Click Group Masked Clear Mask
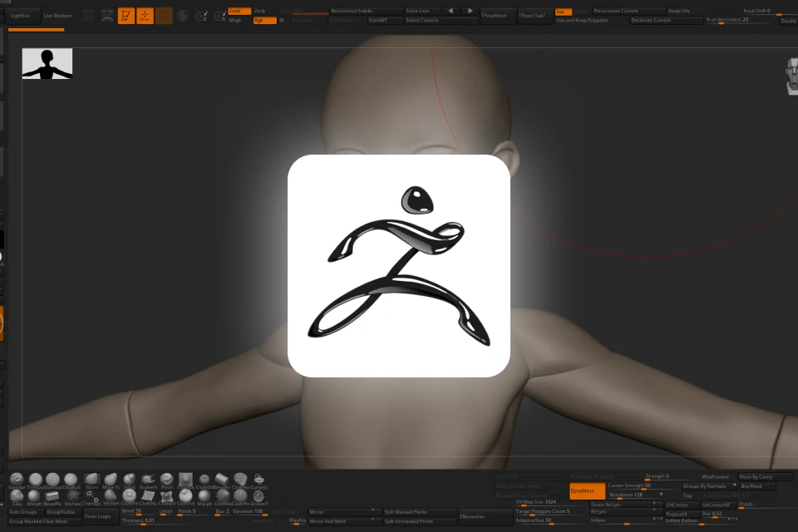The image size is (798, 532). (45, 521)
